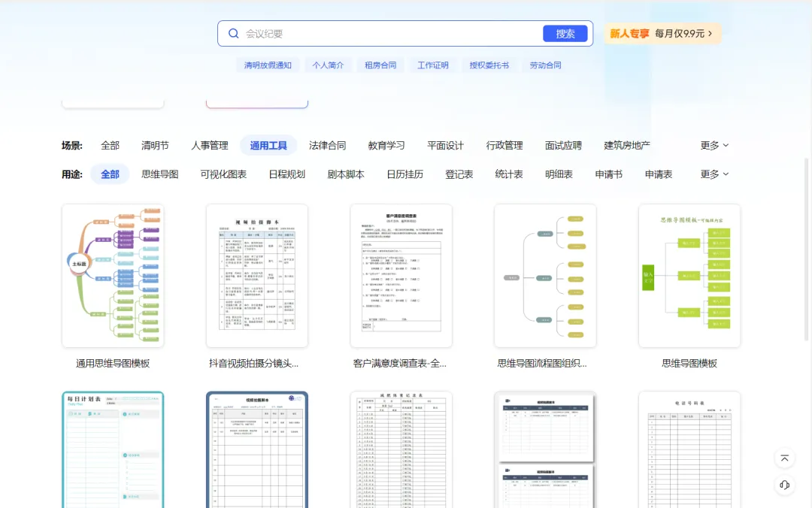Open the 思维导图流程图组织 template thumbnail
Image resolution: width=812 pixels, height=508 pixels.
pyautogui.click(x=545, y=276)
